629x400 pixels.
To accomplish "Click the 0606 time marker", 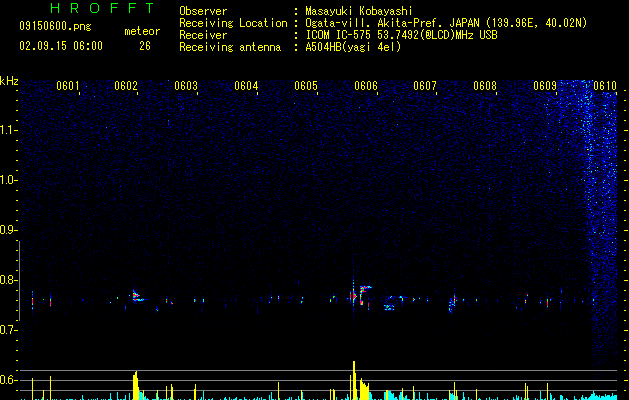I will tap(366, 86).
